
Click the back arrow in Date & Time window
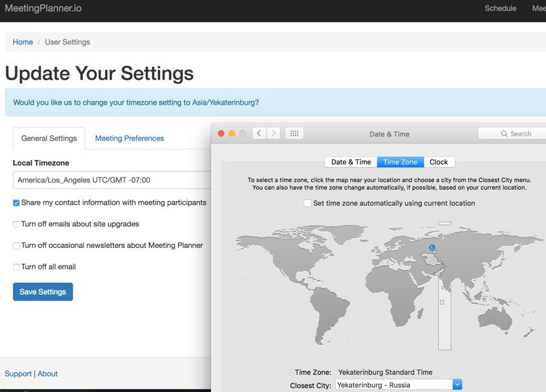pyautogui.click(x=259, y=134)
